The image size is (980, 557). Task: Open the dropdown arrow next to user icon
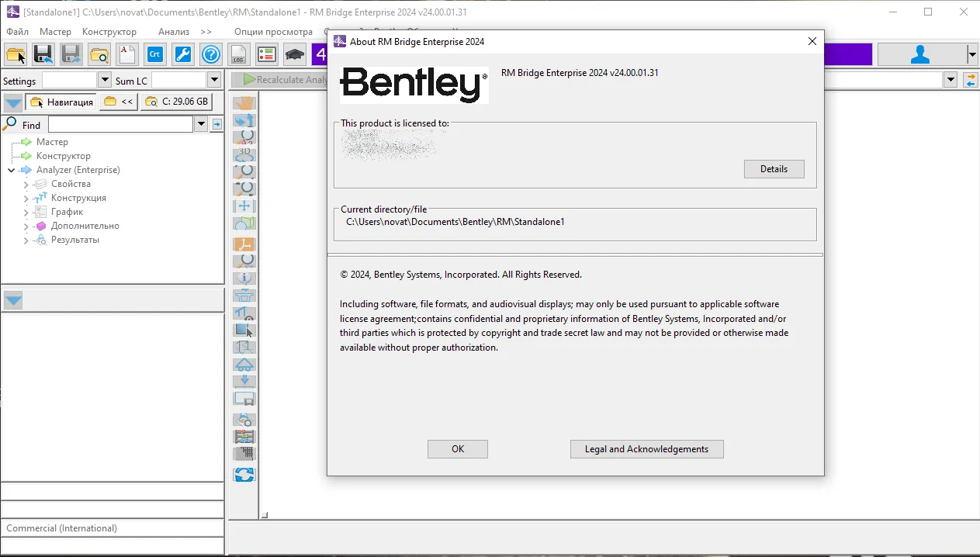coord(972,54)
